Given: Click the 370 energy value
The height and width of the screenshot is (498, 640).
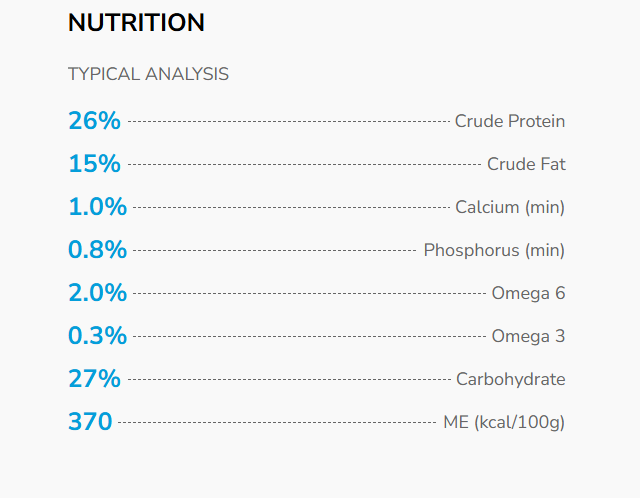Looking at the screenshot, I should [x=90, y=422].
